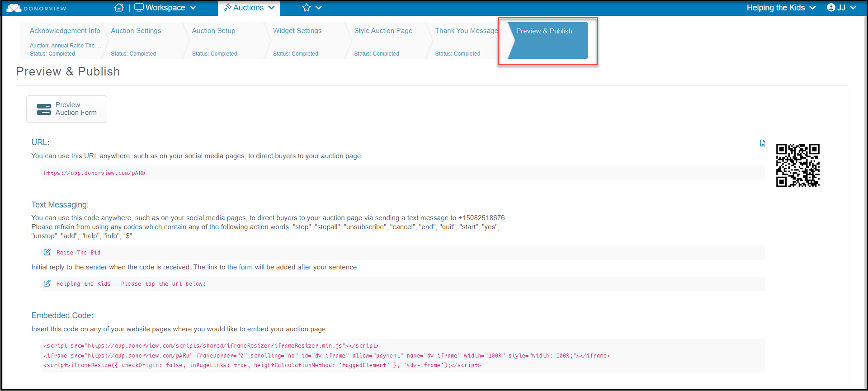Click the QR code image
868x391 pixels.
point(798,165)
